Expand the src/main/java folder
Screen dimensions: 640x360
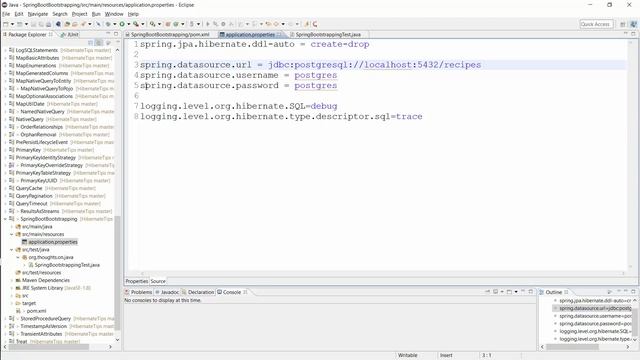[12, 227]
